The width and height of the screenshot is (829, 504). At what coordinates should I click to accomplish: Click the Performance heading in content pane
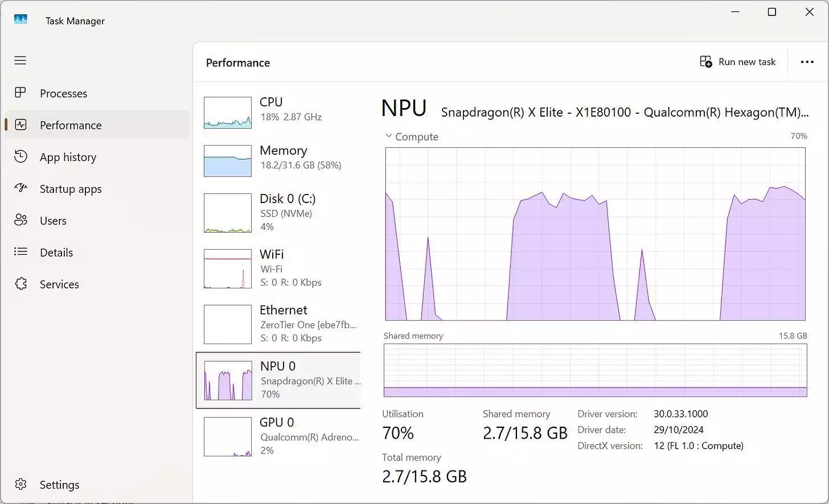click(x=238, y=63)
